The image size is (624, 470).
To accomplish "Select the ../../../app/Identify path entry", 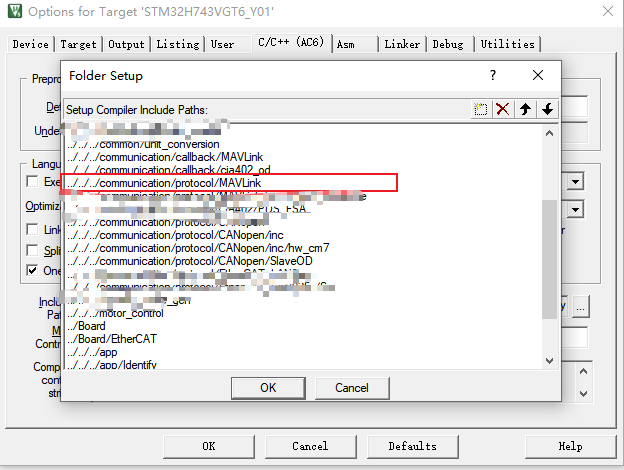I will 112,365.
